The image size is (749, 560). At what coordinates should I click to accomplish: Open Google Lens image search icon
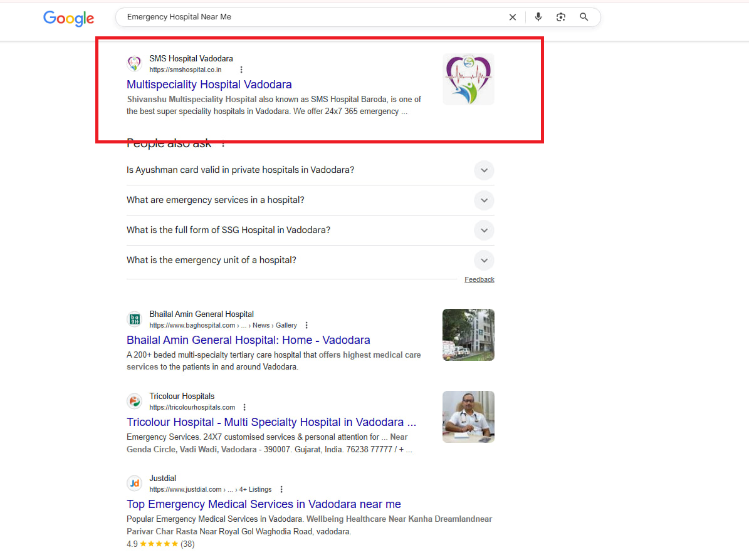[x=561, y=17]
